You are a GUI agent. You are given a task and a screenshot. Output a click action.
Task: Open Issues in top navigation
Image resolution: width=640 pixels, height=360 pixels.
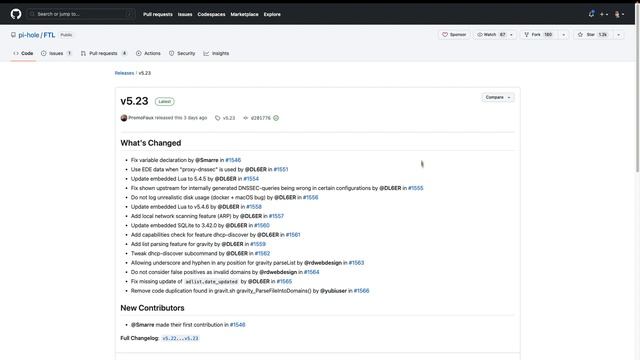tap(185, 14)
